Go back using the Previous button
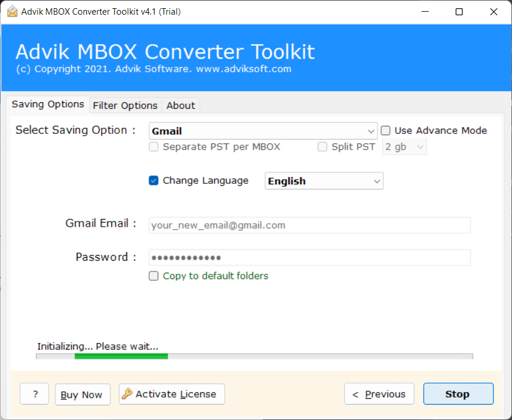 click(x=379, y=394)
